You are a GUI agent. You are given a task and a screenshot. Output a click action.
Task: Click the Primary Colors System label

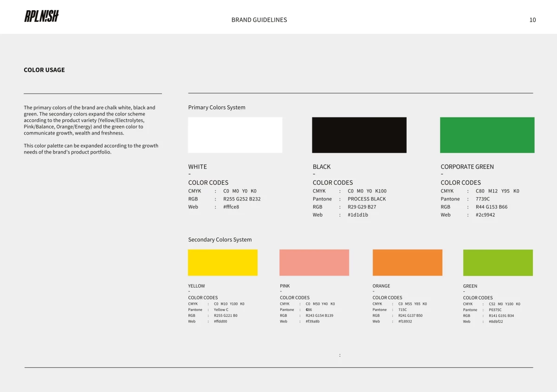pos(216,107)
